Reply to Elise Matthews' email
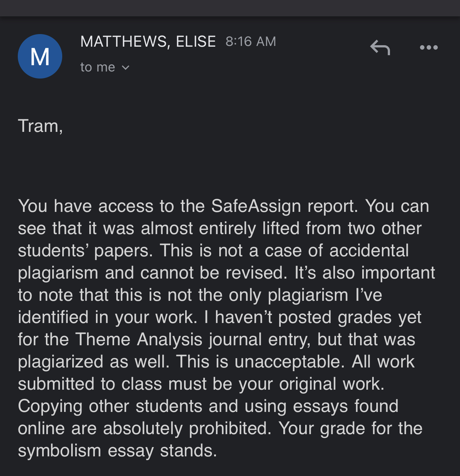The image size is (460, 476). tap(380, 47)
